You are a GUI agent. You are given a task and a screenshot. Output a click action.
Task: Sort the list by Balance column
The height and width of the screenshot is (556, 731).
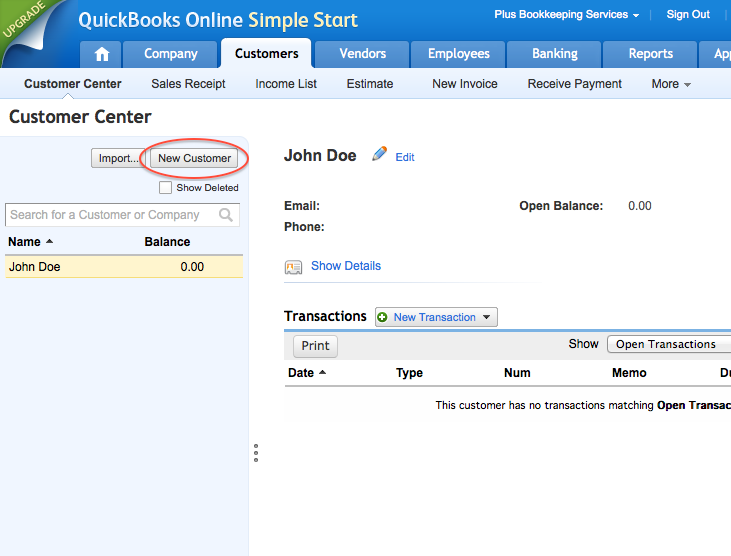click(x=167, y=242)
